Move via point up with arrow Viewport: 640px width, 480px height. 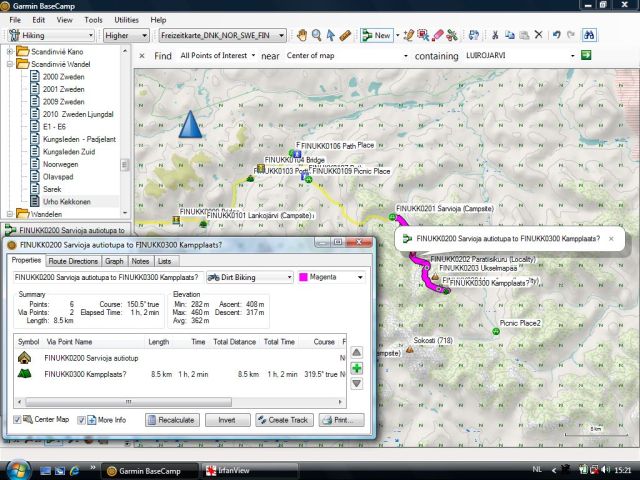(357, 355)
